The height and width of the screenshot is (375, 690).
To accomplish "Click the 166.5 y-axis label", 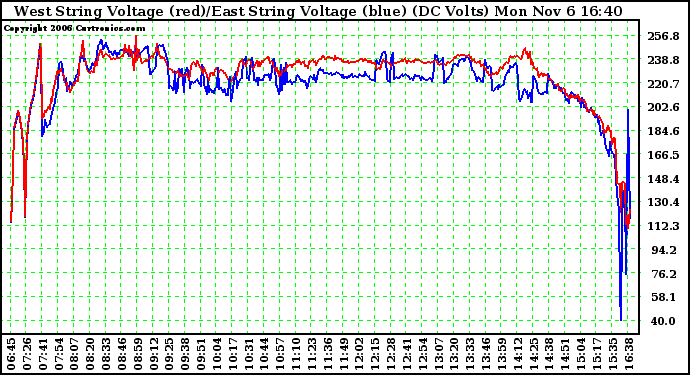I will pos(663,155).
